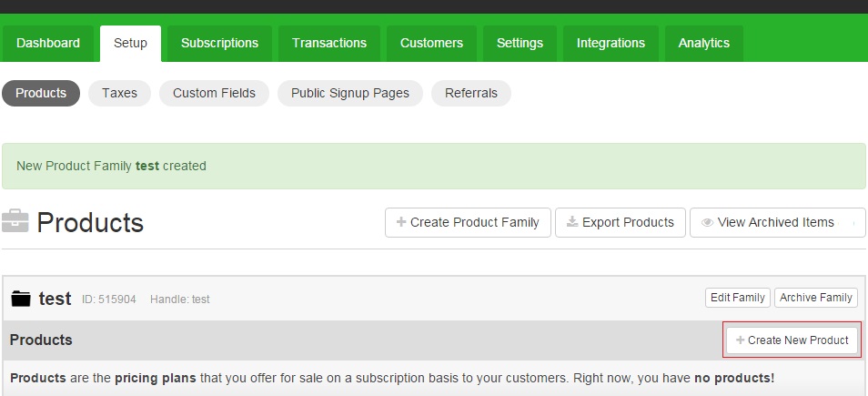This screenshot has height=396, width=868.
Task: Click the black folder icon next to test
Action: pyautogui.click(x=21, y=299)
